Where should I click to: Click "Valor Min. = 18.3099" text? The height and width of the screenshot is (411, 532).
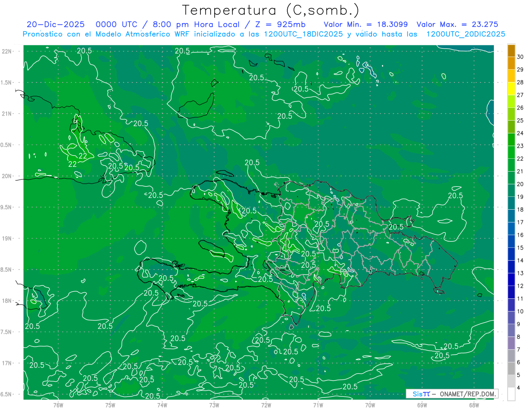click(x=365, y=24)
